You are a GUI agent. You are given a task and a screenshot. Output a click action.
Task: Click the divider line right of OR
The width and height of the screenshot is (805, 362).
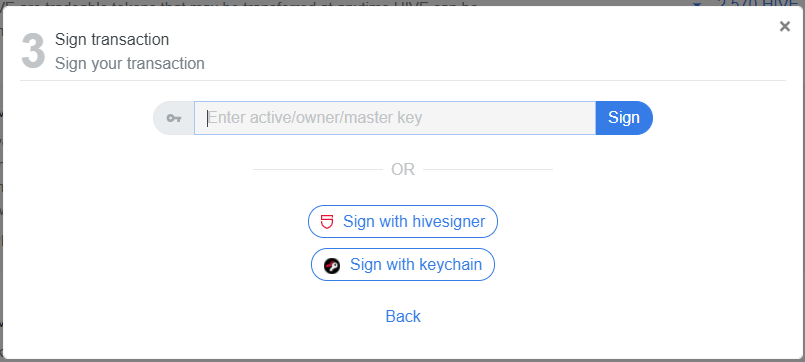[x=488, y=169]
